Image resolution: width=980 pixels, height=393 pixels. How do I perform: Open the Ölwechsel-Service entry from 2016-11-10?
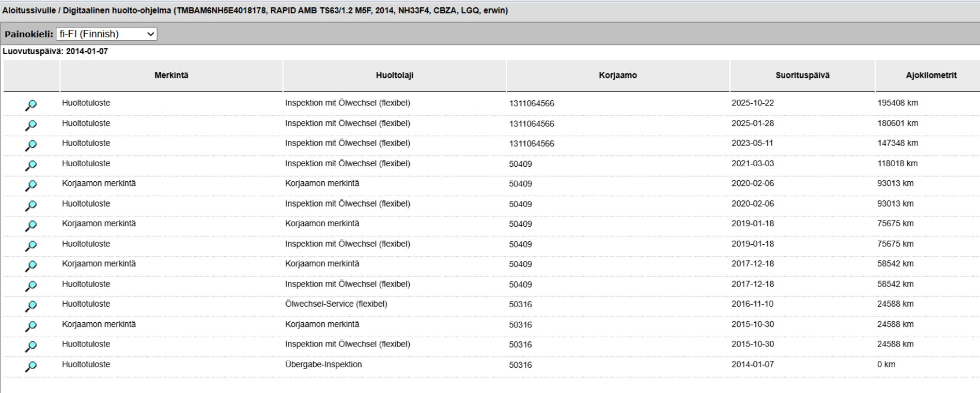click(x=31, y=306)
